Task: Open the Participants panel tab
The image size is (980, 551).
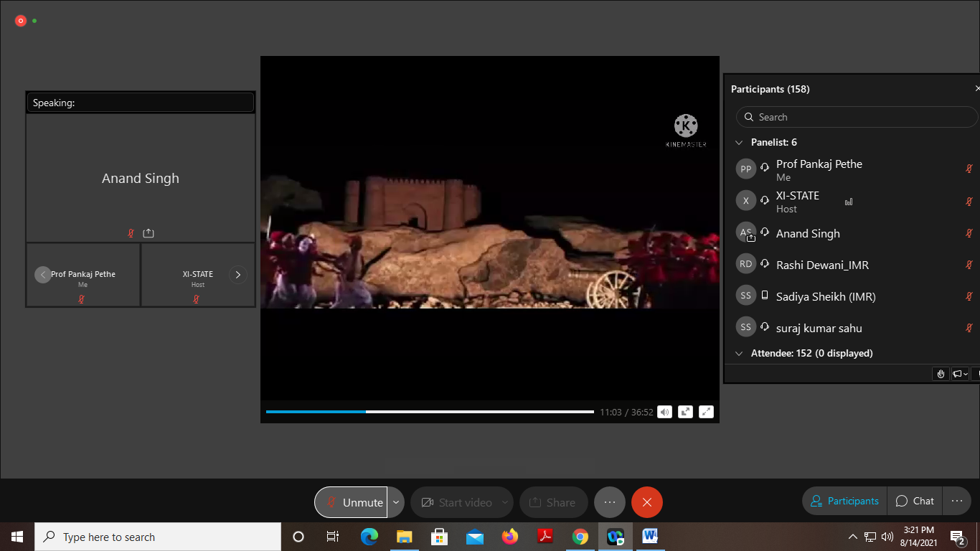Action: pos(844,501)
